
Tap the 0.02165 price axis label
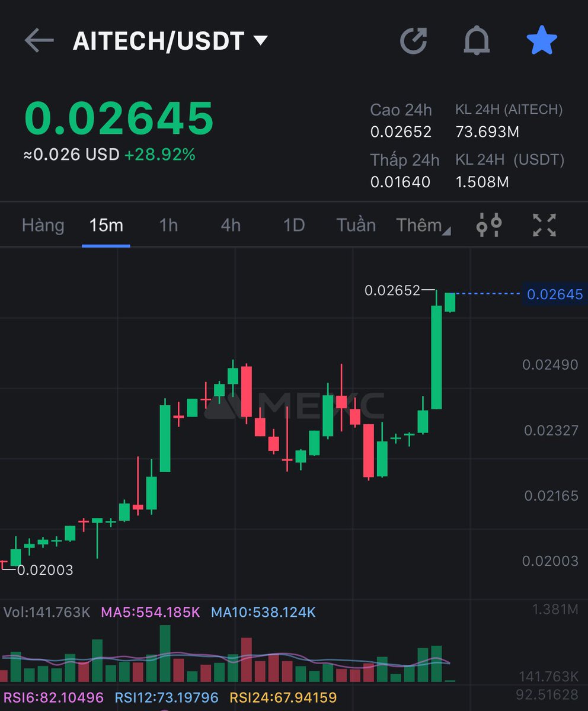click(x=551, y=495)
